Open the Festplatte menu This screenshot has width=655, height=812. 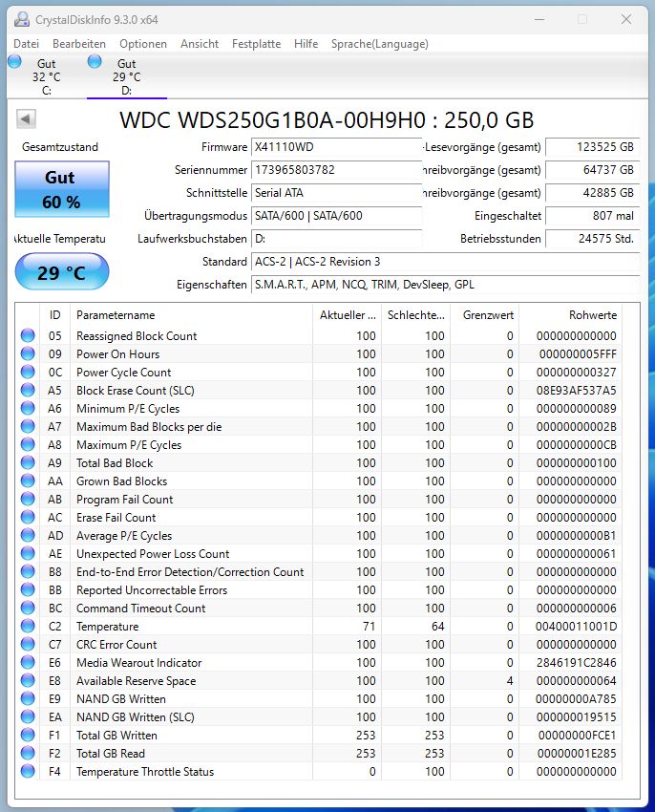point(256,44)
